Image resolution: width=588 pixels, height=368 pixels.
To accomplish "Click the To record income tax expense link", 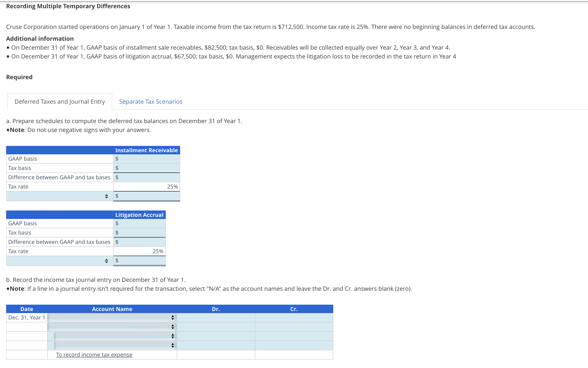I will [x=94, y=355].
